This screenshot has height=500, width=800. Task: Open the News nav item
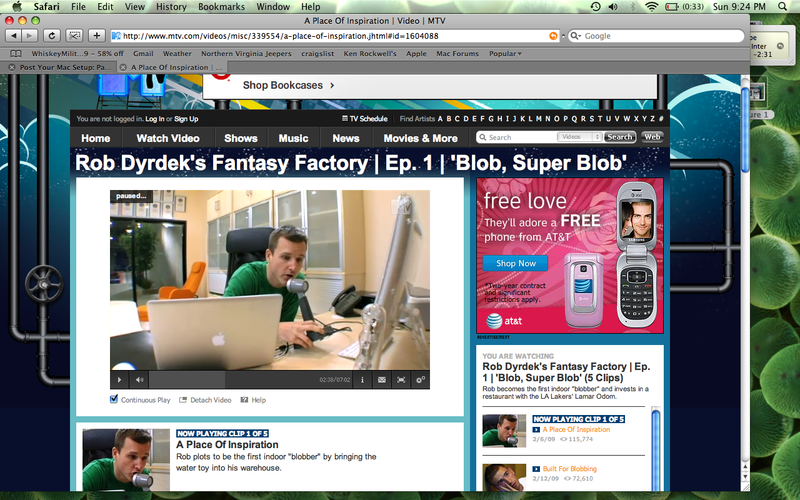click(346, 138)
